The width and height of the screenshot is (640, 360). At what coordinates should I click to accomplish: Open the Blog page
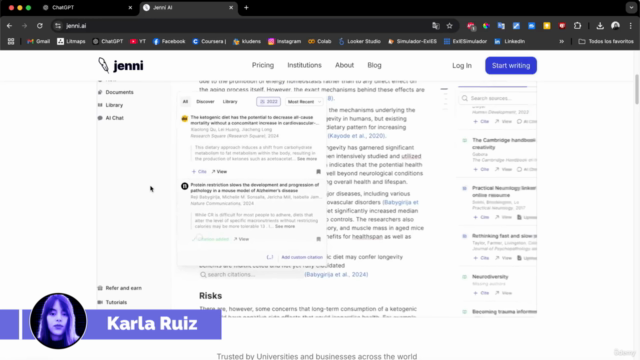click(374, 65)
